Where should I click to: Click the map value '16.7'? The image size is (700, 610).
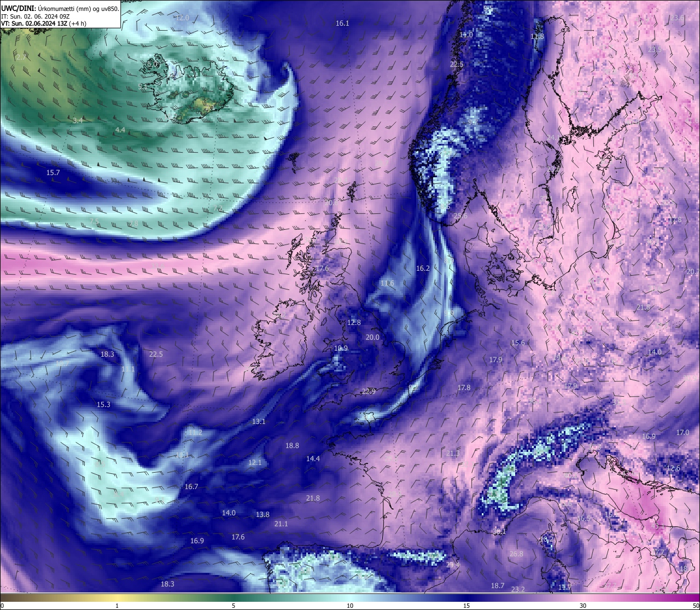coord(191,487)
